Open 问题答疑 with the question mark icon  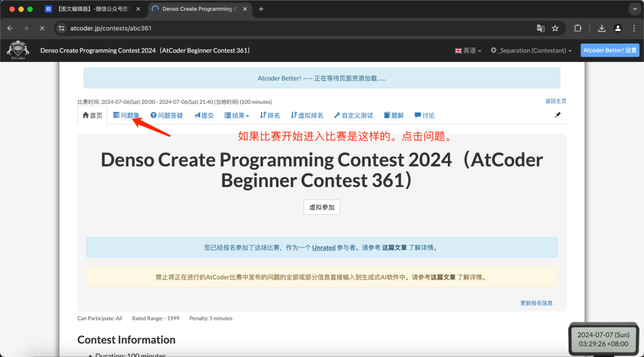tap(167, 114)
